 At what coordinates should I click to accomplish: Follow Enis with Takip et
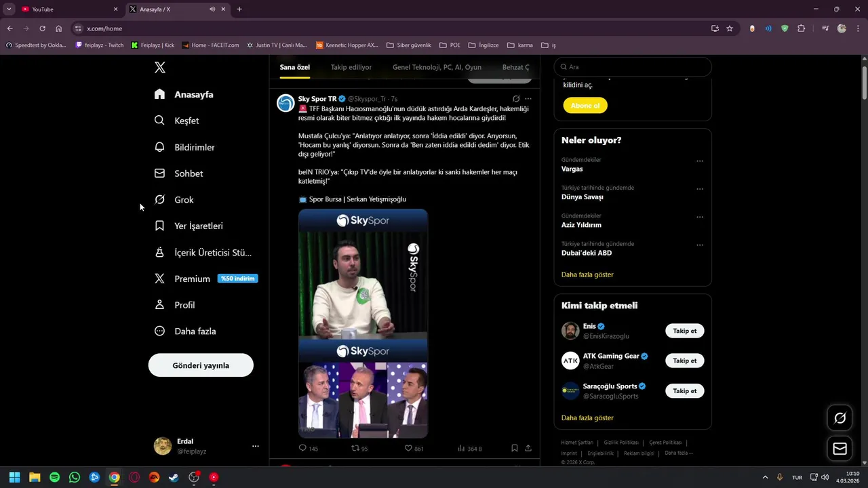pos(685,331)
